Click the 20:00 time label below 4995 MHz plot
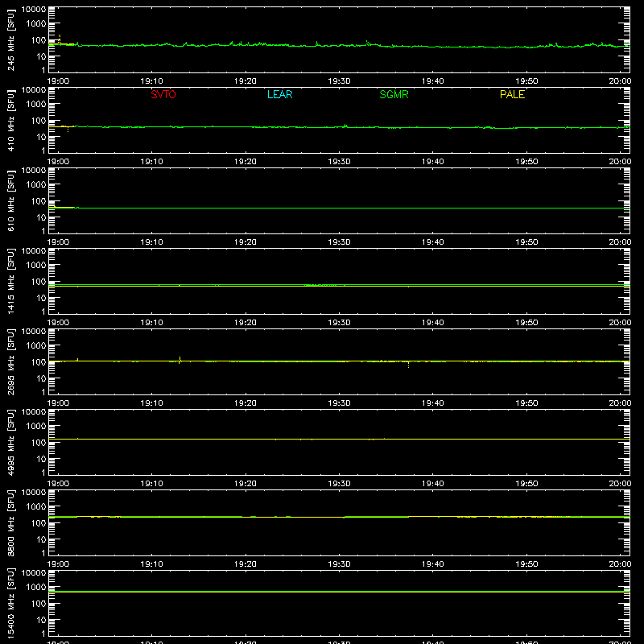The image size is (644, 644). tap(620, 484)
